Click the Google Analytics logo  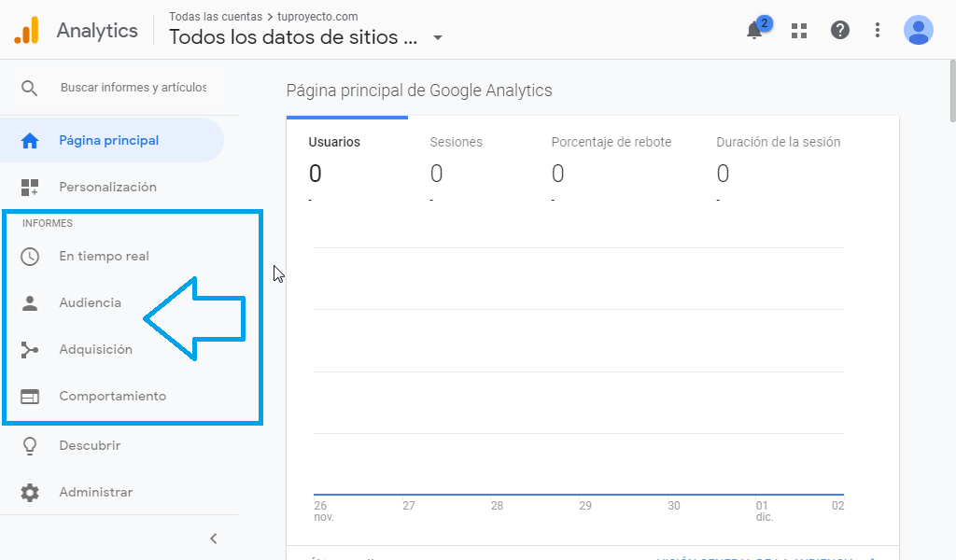point(26,31)
